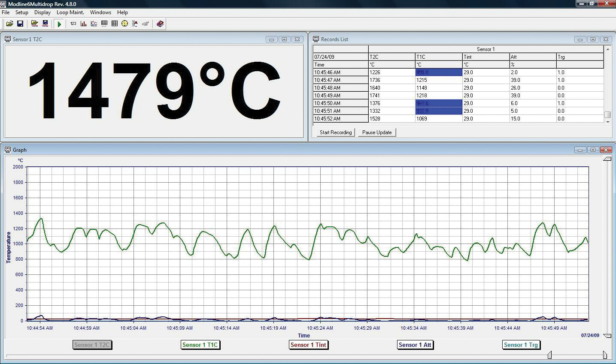Close the Graph window
The image size is (616, 364).
point(606,150)
